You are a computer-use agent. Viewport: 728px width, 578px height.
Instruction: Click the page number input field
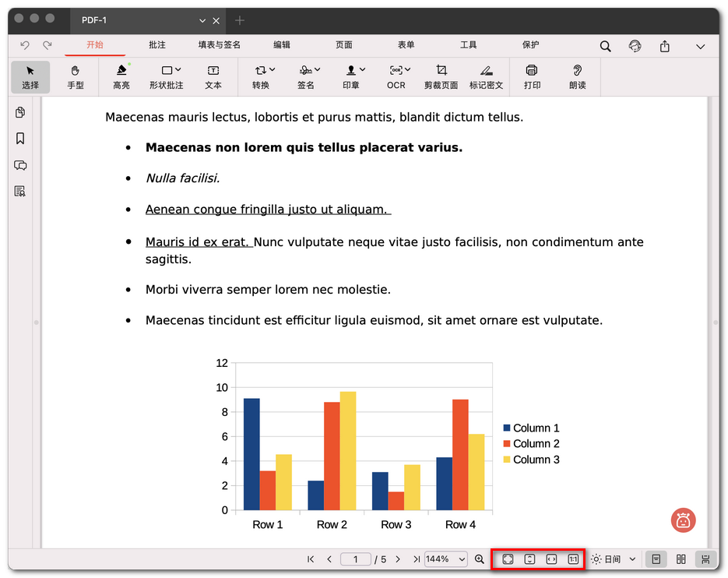[356, 559]
